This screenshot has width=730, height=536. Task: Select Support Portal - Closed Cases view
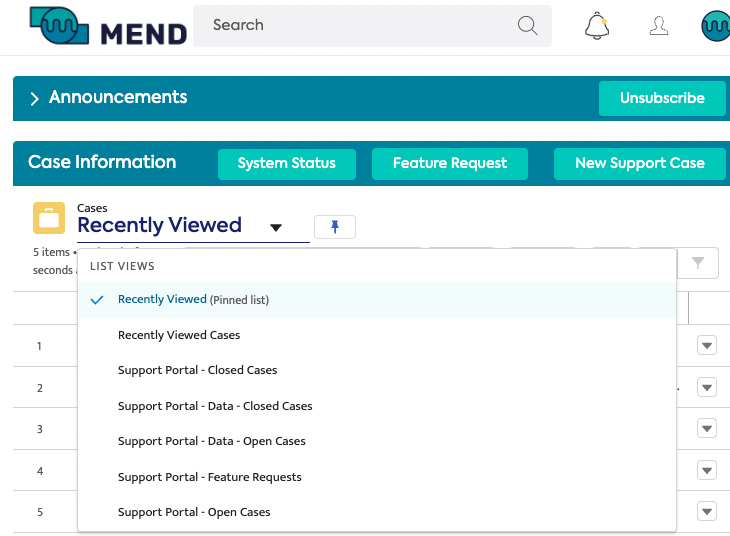[197, 370]
